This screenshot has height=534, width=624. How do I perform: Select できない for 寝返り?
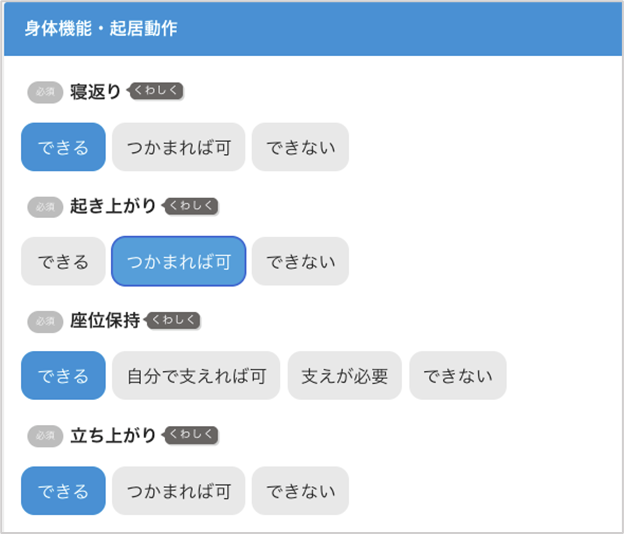tap(300, 147)
